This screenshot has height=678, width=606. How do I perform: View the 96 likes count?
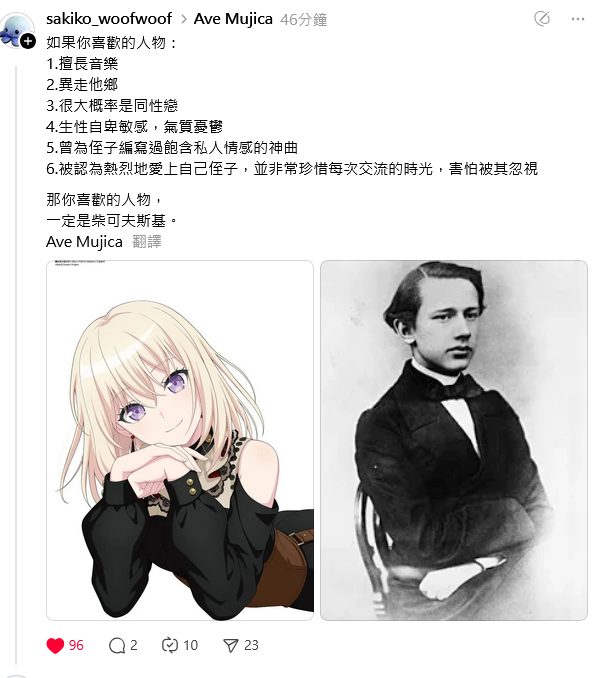(x=76, y=646)
